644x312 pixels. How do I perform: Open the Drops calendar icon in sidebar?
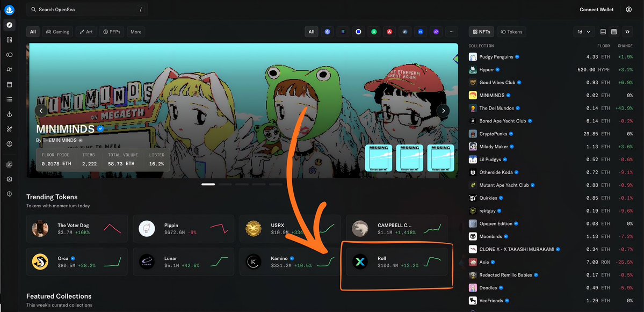click(x=9, y=84)
